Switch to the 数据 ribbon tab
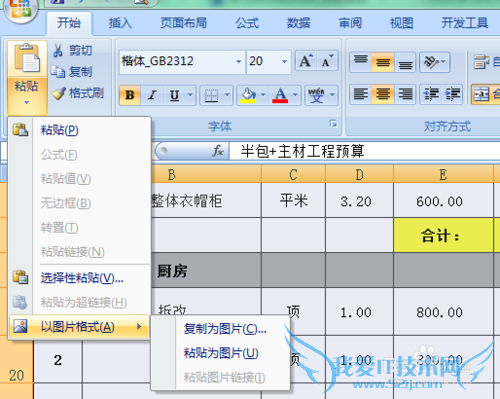 (x=298, y=23)
